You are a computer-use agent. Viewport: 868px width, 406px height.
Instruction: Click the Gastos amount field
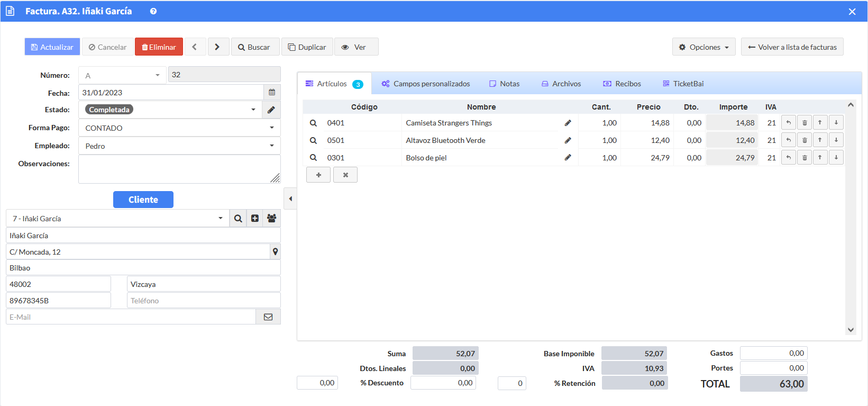[x=773, y=353]
